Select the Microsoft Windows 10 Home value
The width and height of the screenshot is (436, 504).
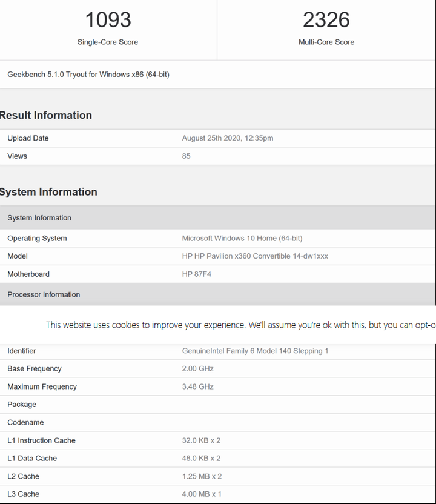click(x=242, y=239)
